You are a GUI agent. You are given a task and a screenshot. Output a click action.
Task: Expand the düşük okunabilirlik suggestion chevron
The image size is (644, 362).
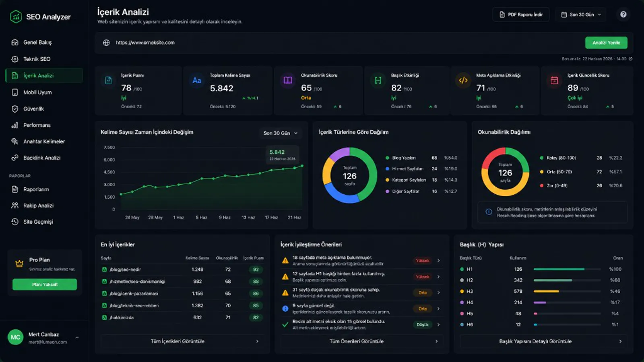(438, 293)
